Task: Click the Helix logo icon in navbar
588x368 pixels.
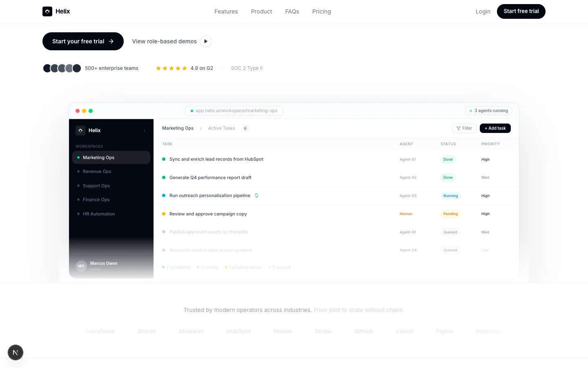Action: pos(47,11)
